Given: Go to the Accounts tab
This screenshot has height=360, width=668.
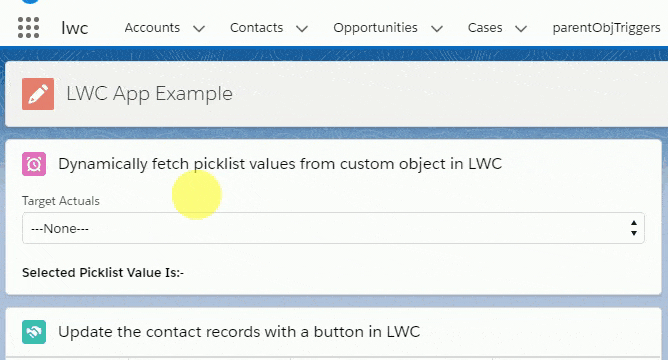Looking at the screenshot, I should (152, 28).
